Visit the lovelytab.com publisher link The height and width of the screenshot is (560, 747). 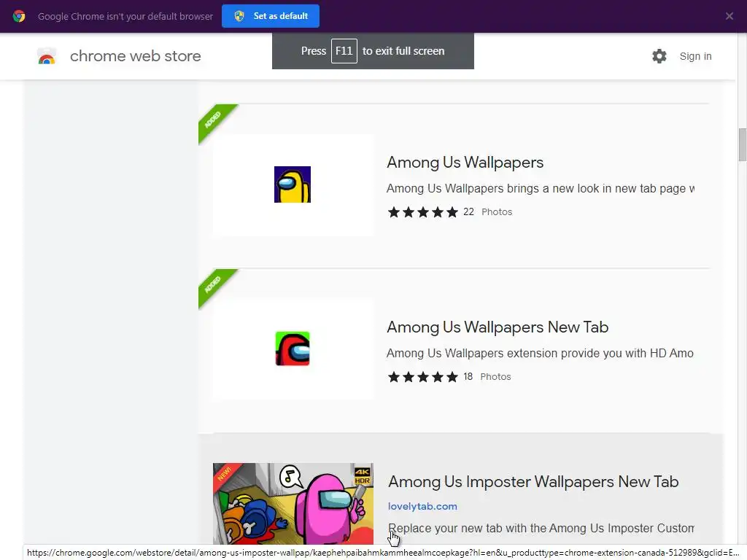pyautogui.click(x=422, y=506)
